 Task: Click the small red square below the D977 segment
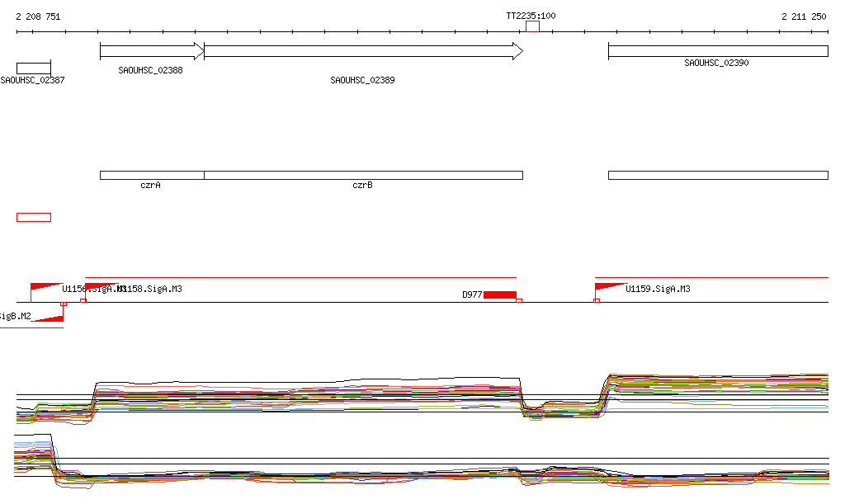[x=520, y=300]
